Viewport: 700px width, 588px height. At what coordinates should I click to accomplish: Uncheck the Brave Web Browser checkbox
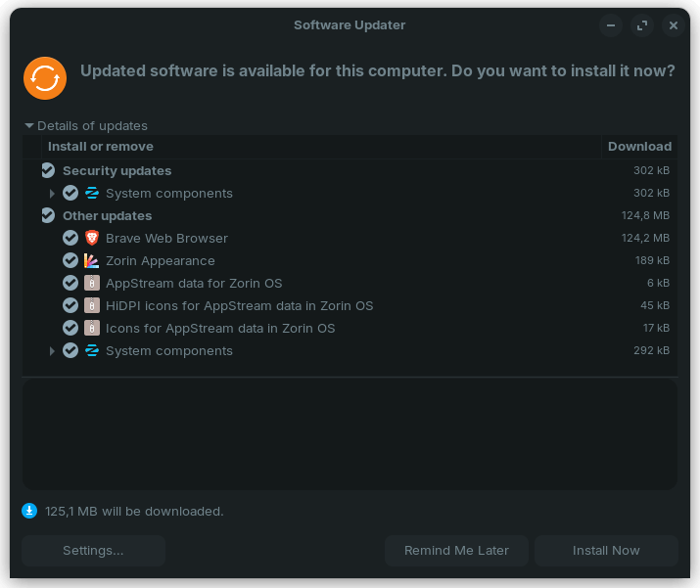click(70, 238)
